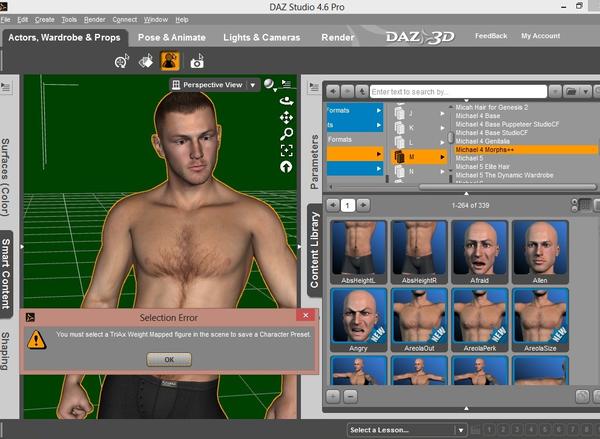600x439 pixels.
Task: Open the My Account link
Action: coord(540,36)
